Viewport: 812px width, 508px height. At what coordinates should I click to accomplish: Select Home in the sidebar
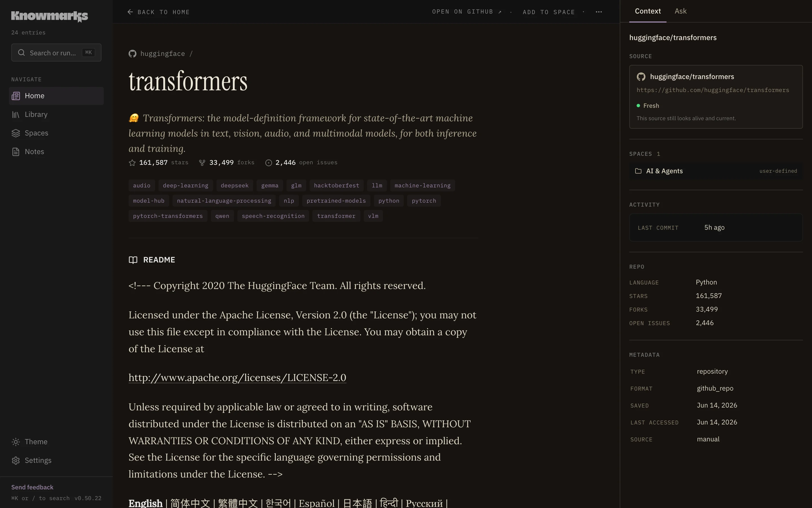pos(56,96)
